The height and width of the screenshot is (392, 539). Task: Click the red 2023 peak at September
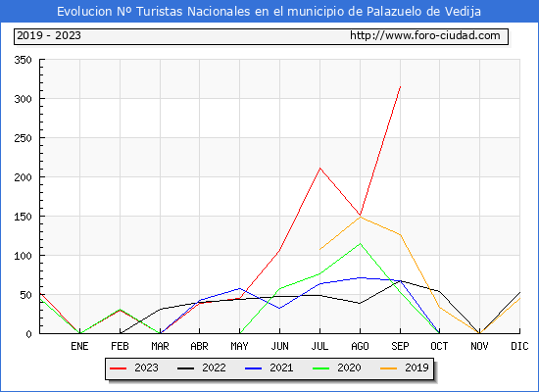(400, 86)
